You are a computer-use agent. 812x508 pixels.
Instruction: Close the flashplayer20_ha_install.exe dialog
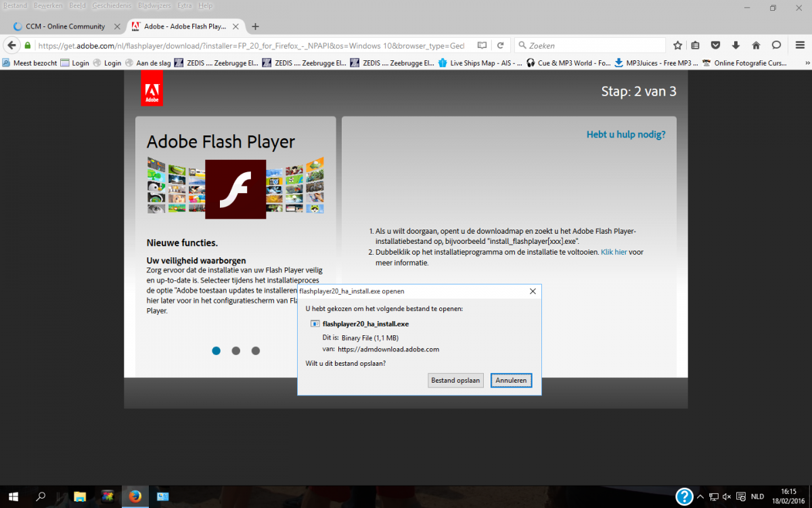pyautogui.click(x=533, y=291)
